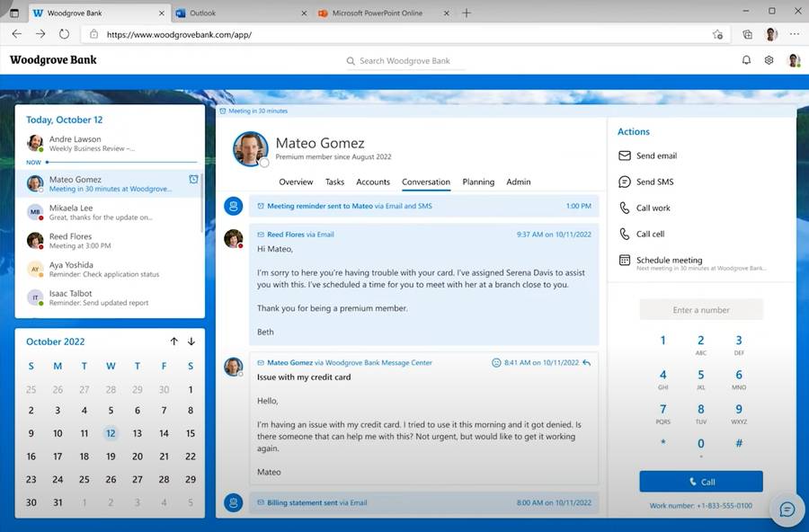Open browser profile picture in toolbar
The image size is (809, 532).
(x=771, y=34)
